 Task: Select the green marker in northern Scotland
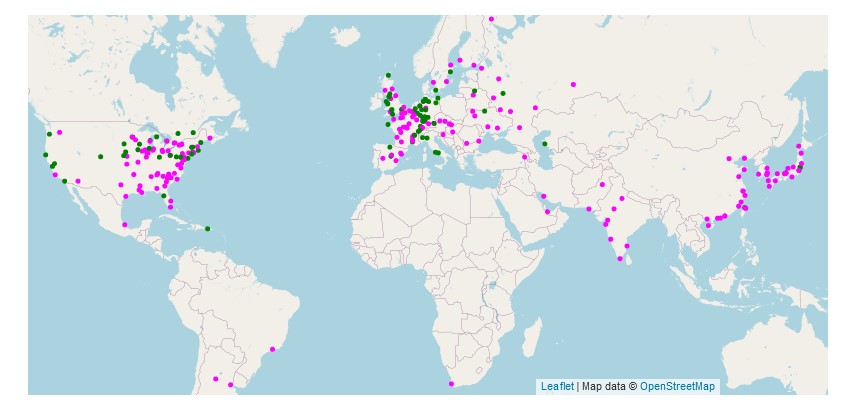tap(388, 75)
